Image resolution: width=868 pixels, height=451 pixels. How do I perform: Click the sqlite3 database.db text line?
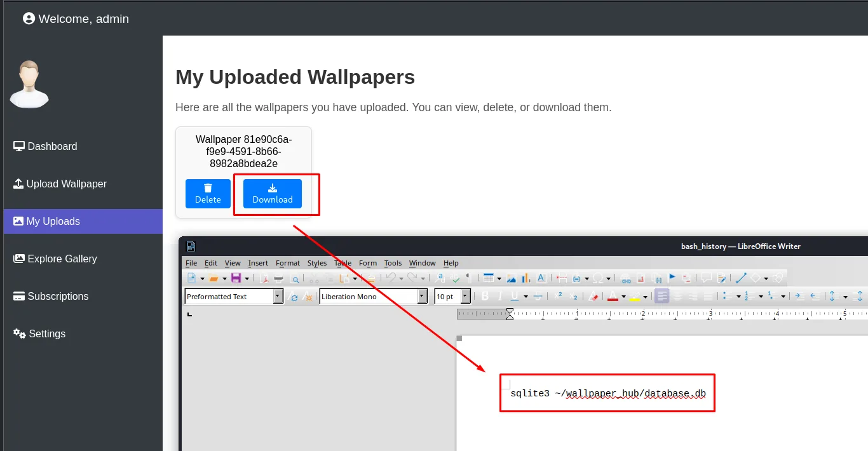point(608,393)
